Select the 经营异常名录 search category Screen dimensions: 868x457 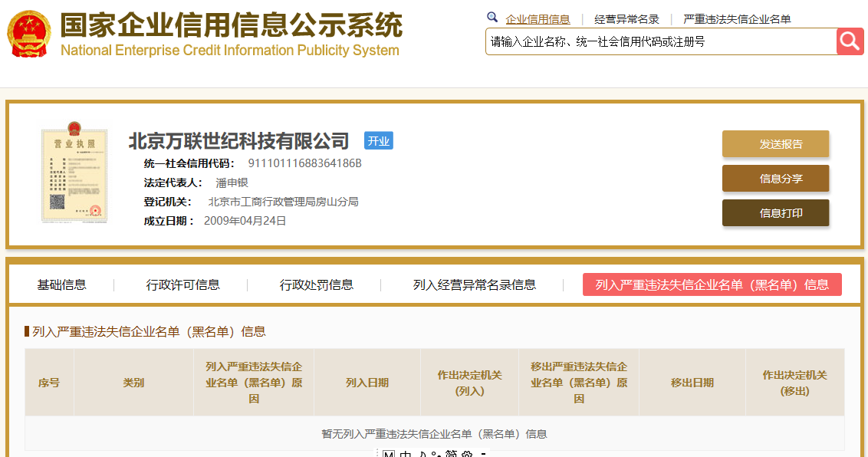626,19
